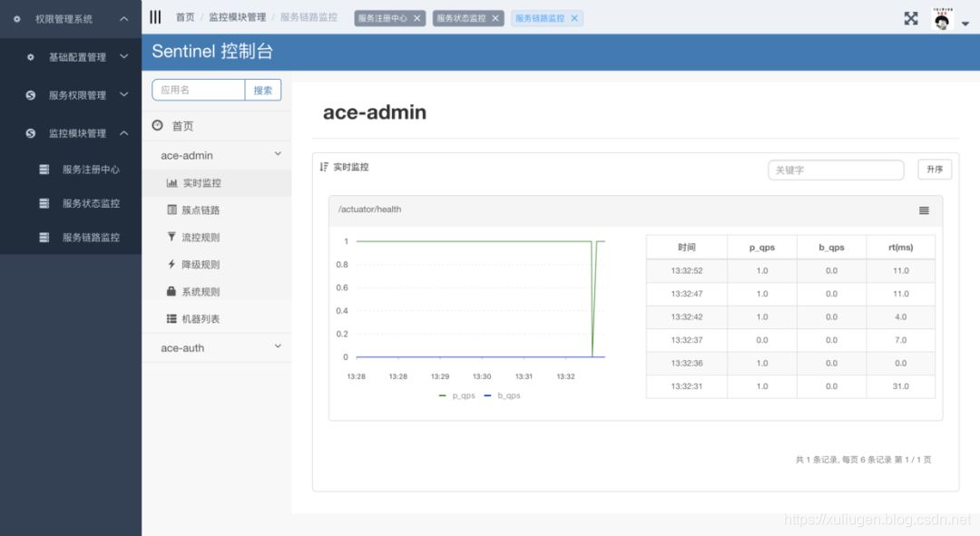Click inside the 关键字 keyword input field
This screenshot has width=980, height=536.
[835, 170]
